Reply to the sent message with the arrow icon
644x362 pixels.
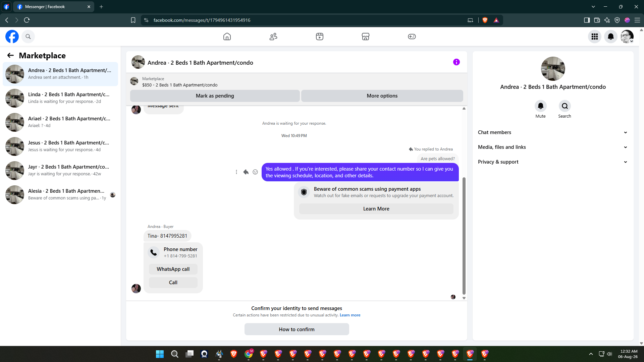point(246,172)
